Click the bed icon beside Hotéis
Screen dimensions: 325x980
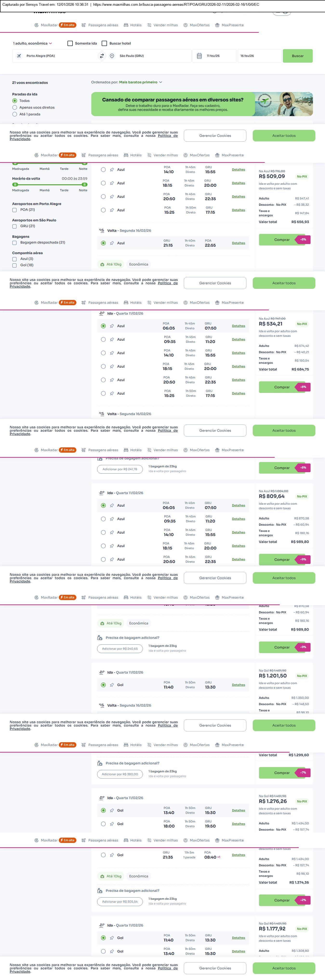(126, 25)
